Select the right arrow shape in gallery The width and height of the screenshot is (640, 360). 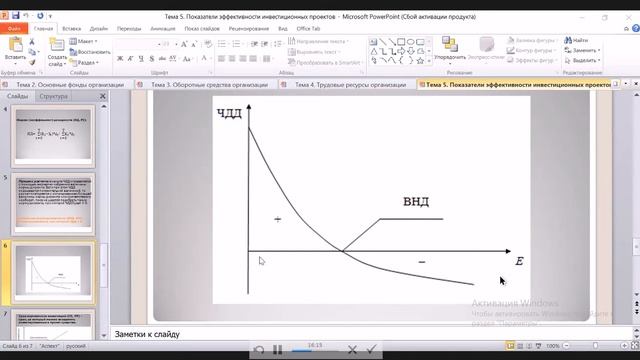(401, 51)
